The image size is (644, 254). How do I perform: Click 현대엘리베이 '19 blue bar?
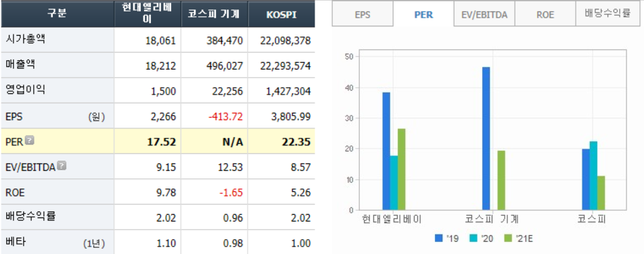(386, 151)
